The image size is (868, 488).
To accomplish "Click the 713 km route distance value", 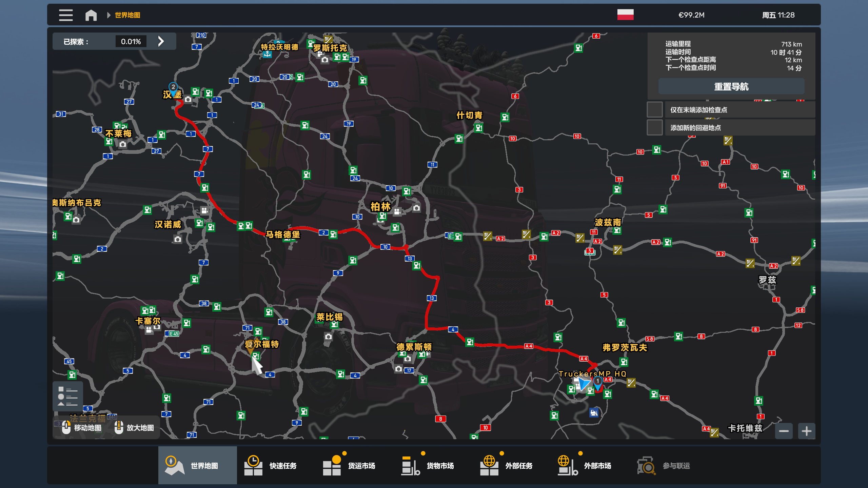I will (791, 44).
